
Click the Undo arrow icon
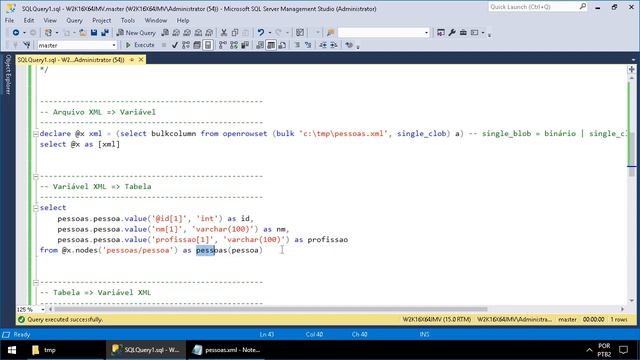260,33
